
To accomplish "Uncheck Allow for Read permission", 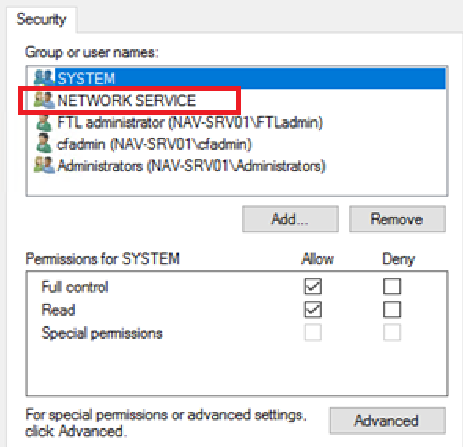I will tap(313, 310).
